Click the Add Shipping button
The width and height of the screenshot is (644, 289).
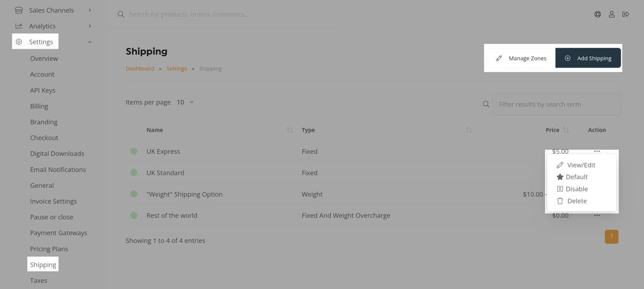[588, 58]
